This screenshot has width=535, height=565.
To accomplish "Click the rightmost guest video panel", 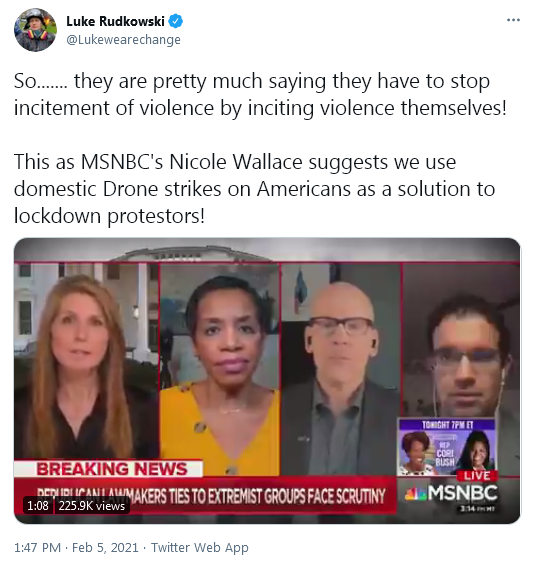I will pyautogui.click(x=461, y=341).
